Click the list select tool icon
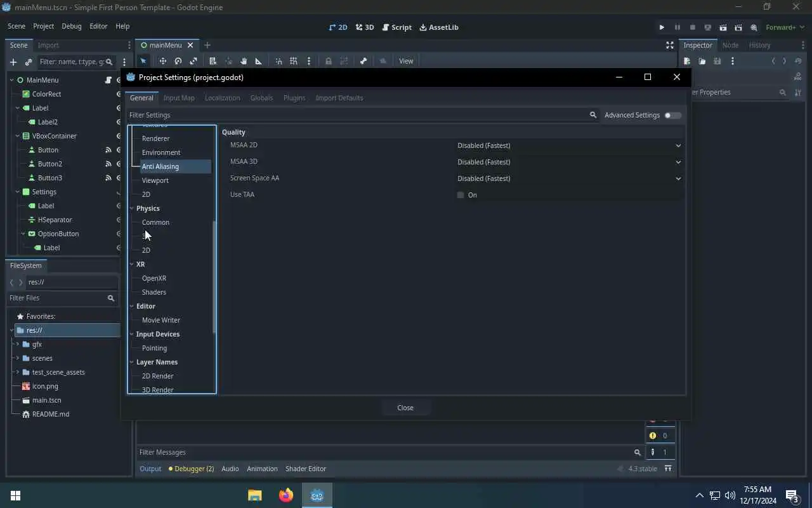 213,61
